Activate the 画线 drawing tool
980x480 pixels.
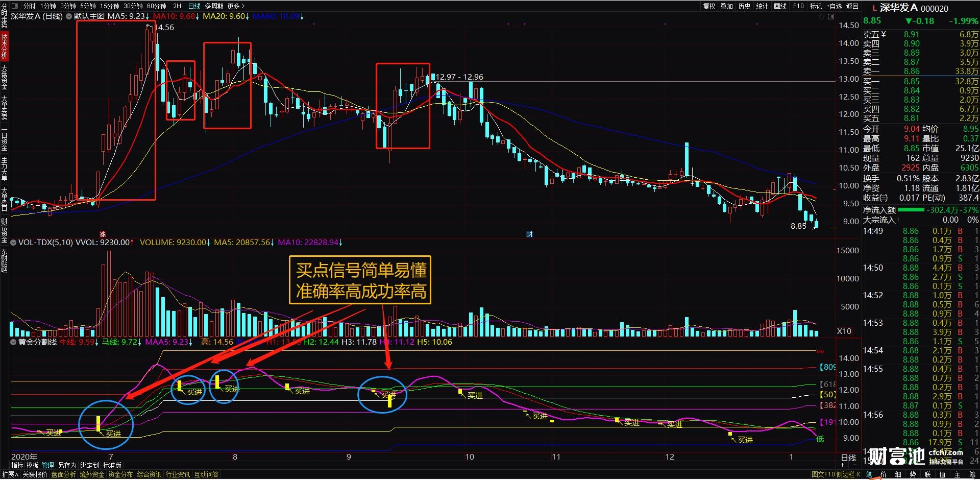(780, 6)
